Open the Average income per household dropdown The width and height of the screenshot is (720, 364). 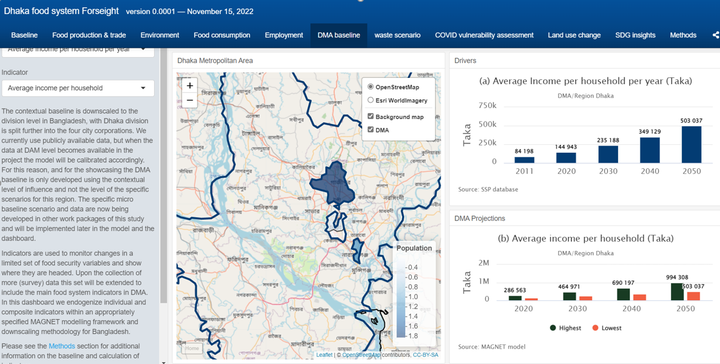click(78, 88)
